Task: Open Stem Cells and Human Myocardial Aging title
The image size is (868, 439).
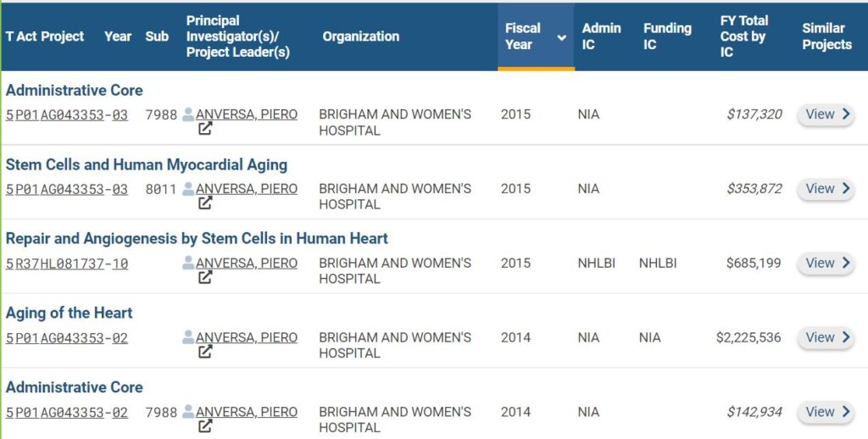Action: click(x=147, y=164)
